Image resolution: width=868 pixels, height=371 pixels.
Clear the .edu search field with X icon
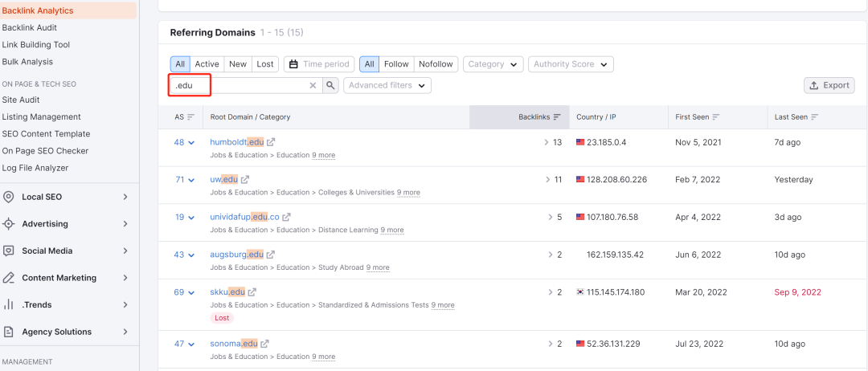tap(313, 85)
